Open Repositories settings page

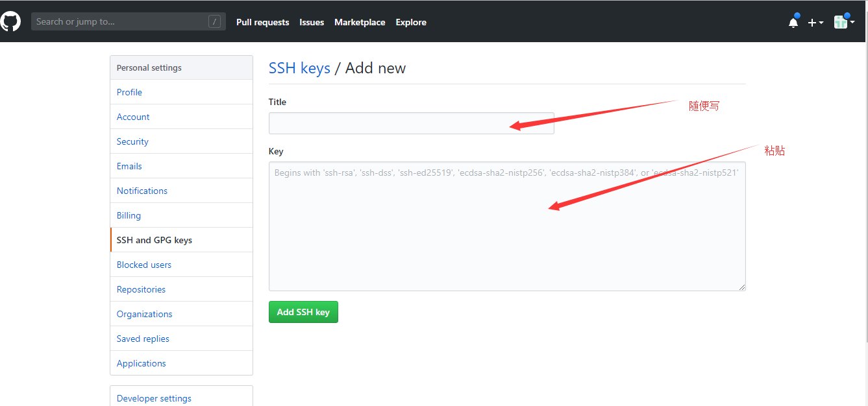coord(181,289)
